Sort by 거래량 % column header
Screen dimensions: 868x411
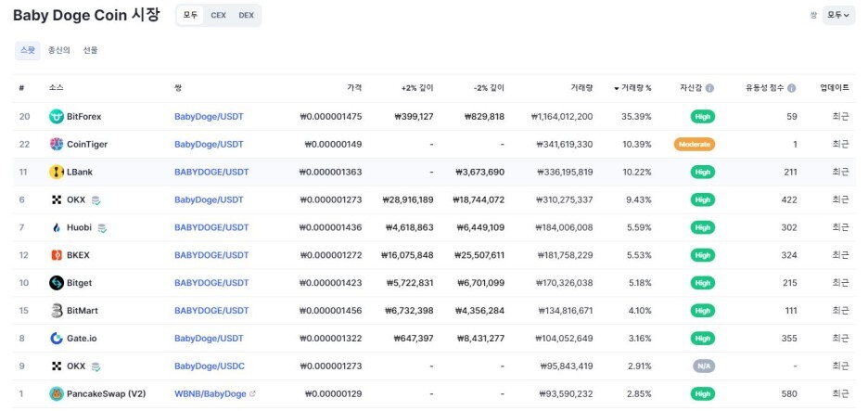(632, 87)
